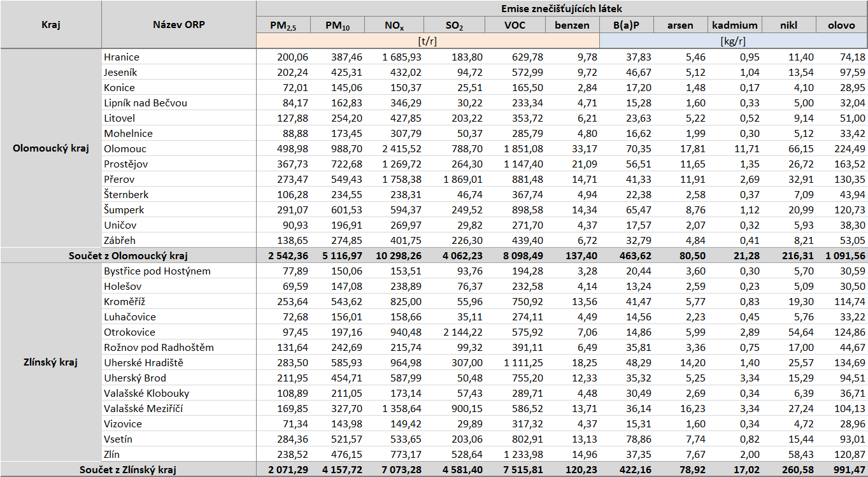
Task: Select the NOx column header
Action: tap(395, 25)
